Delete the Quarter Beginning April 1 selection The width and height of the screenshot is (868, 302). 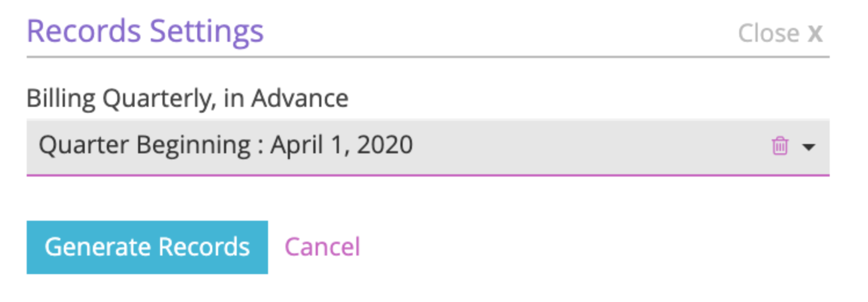tap(780, 146)
